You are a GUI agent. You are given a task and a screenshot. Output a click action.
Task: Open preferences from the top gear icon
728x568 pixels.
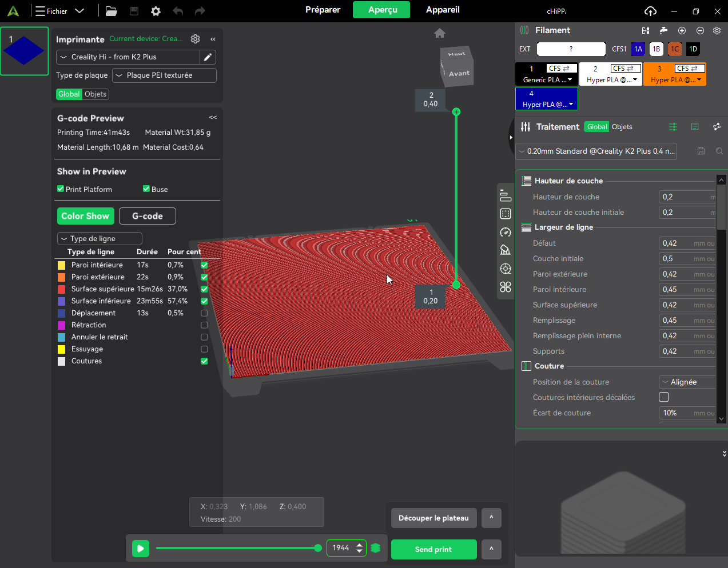tap(156, 11)
